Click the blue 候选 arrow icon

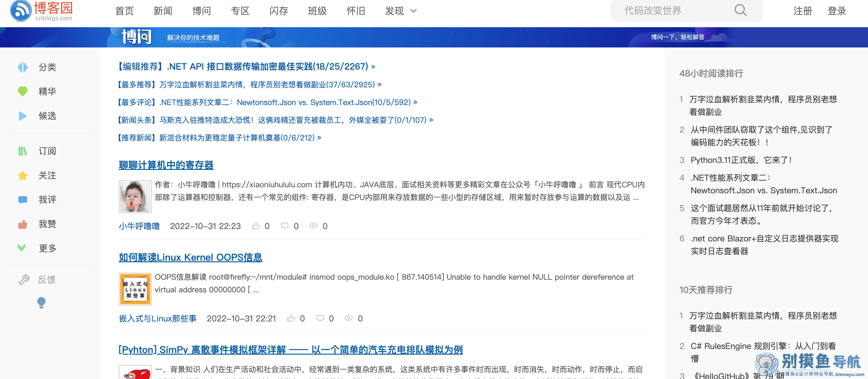click(22, 116)
